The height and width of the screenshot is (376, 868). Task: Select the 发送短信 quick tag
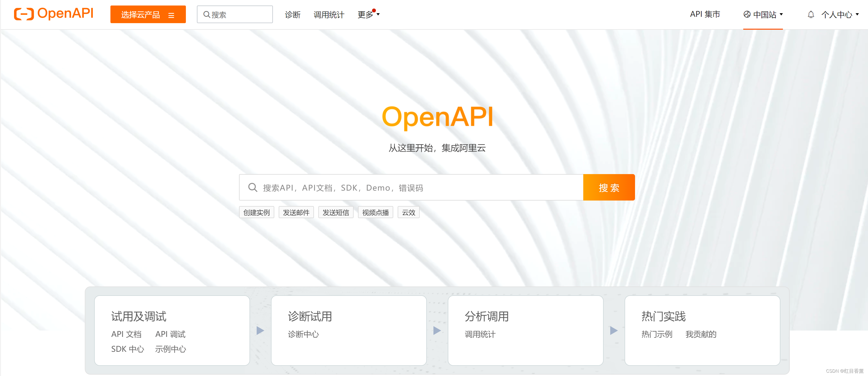click(336, 212)
